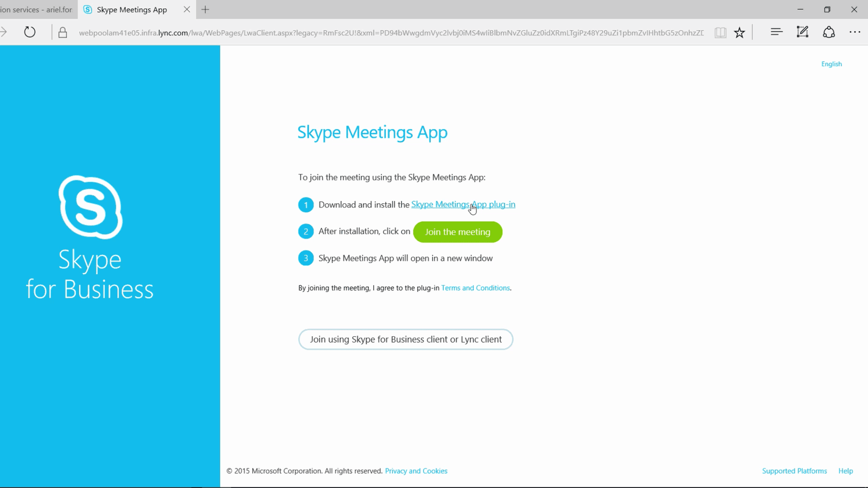This screenshot has height=488, width=868.
Task: Open the Terms and Conditions link
Action: pos(475,288)
